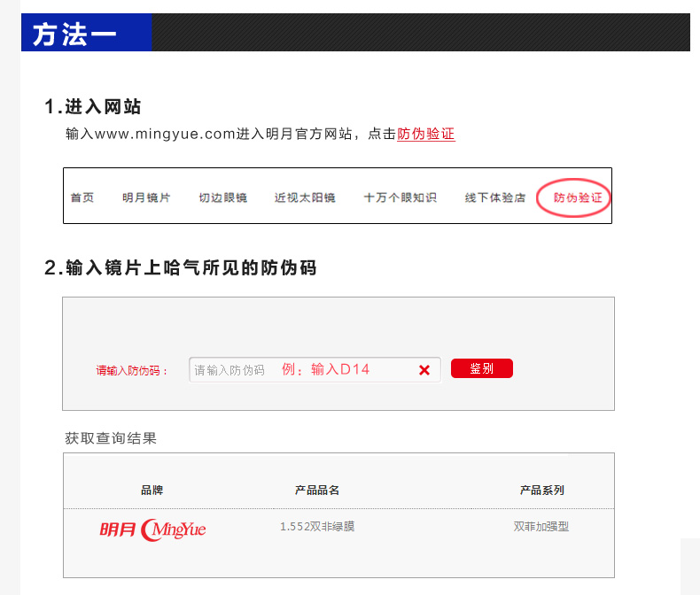Click the 方法一 header banner
Image resolution: width=700 pixels, height=595 pixels.
click(x=355, y=32)
